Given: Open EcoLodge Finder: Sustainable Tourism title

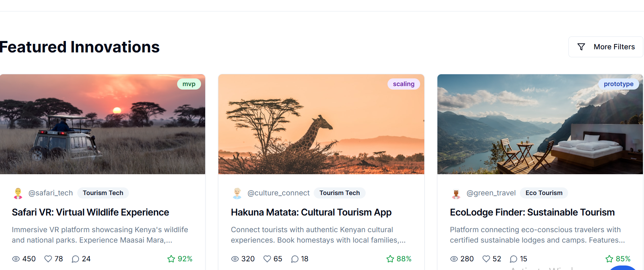Looking at the screenshot, I should pos(532,212).
